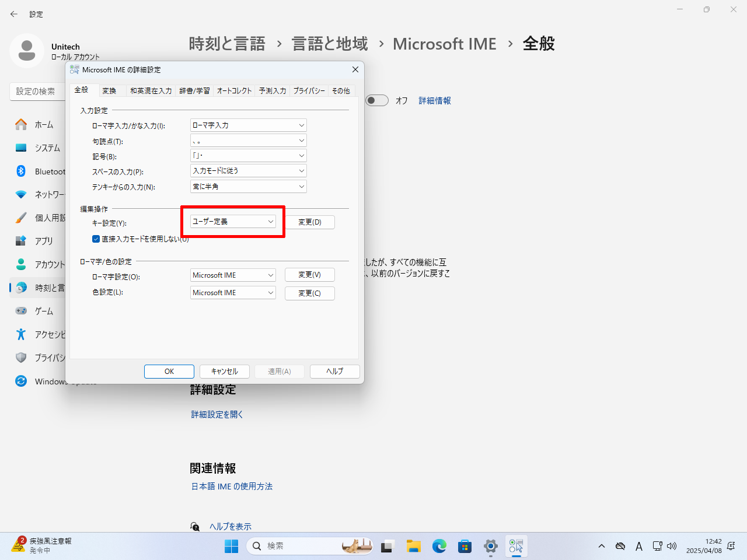Screen dimensions: 747x560
Task: Click the Unitech user avatar
Action: click(27, 51)
